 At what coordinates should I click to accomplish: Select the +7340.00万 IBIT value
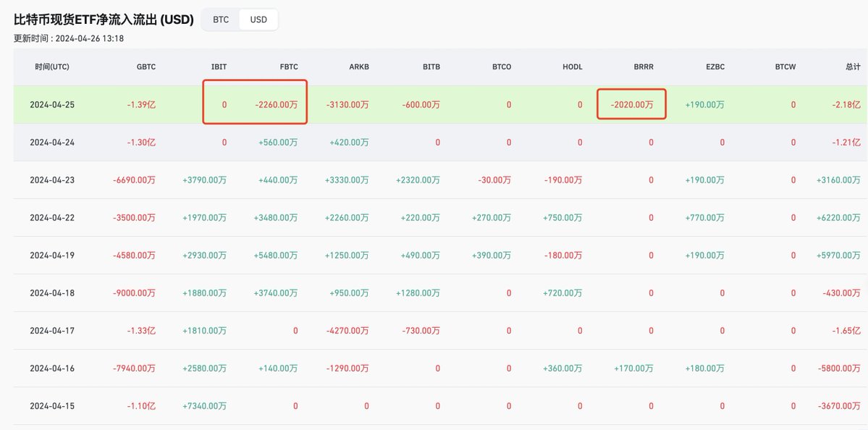pos(205,406)
